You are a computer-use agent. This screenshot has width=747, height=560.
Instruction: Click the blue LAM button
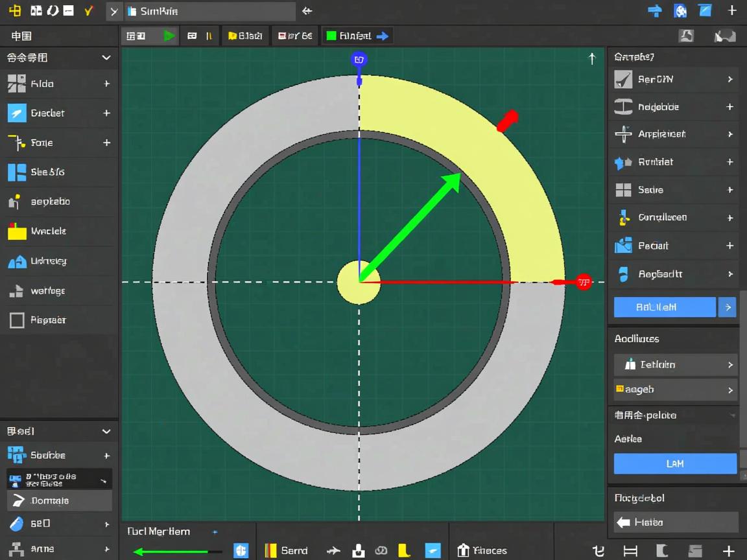[675, 463]
